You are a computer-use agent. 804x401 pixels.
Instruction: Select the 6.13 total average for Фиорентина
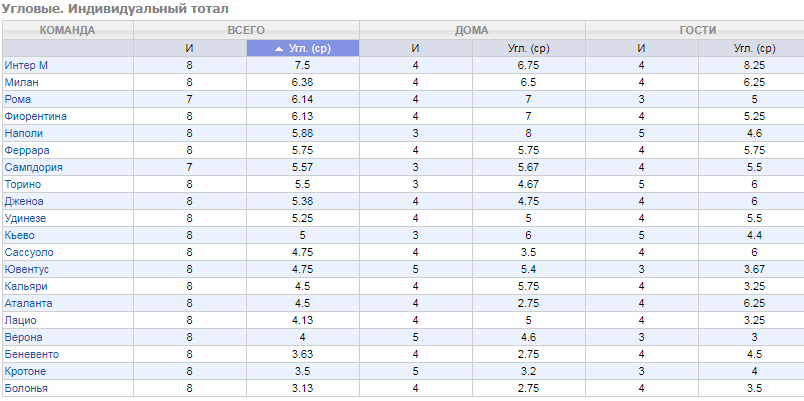[x=303, y=116]
